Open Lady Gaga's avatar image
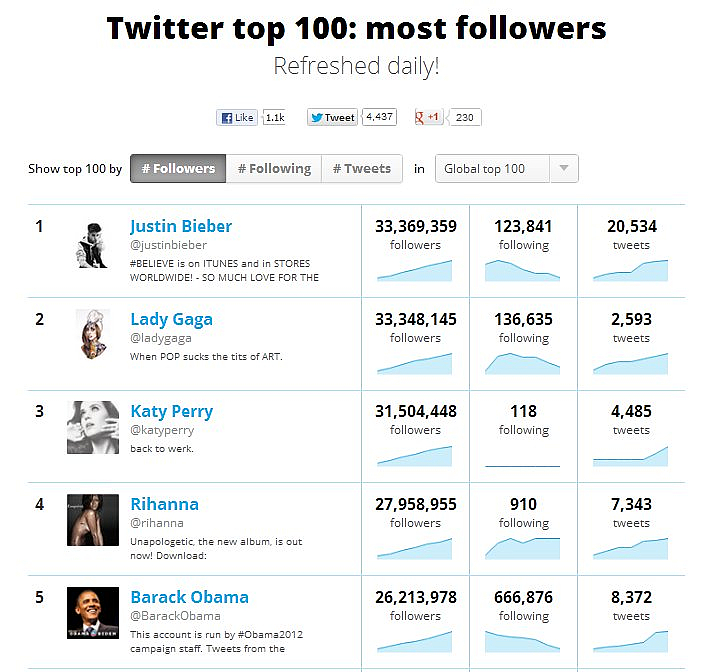The image size is (716, 672). [x=93, y=334]
